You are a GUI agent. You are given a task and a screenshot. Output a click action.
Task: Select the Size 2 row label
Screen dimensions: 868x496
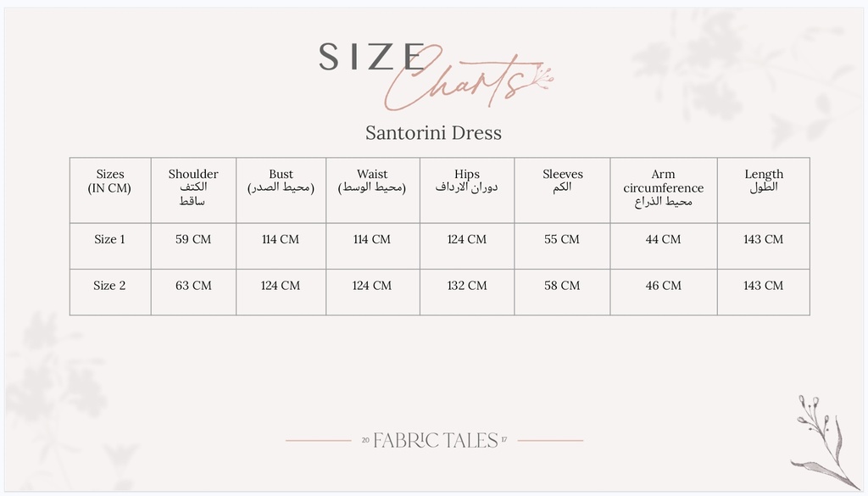(x=109, y=286)
